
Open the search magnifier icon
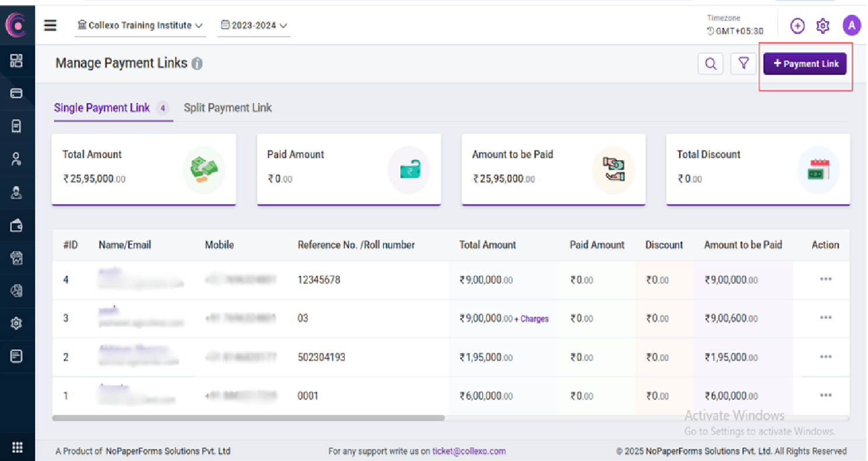pos(711,64)
